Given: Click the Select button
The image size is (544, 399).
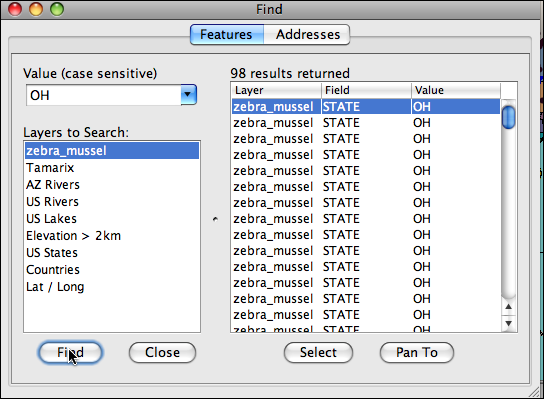Looking at the screenshot, I should [318, 353].
